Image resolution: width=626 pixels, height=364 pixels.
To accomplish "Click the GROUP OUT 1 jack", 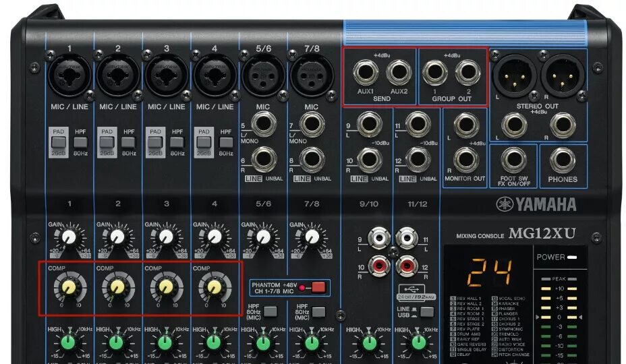I will [435, 73].
